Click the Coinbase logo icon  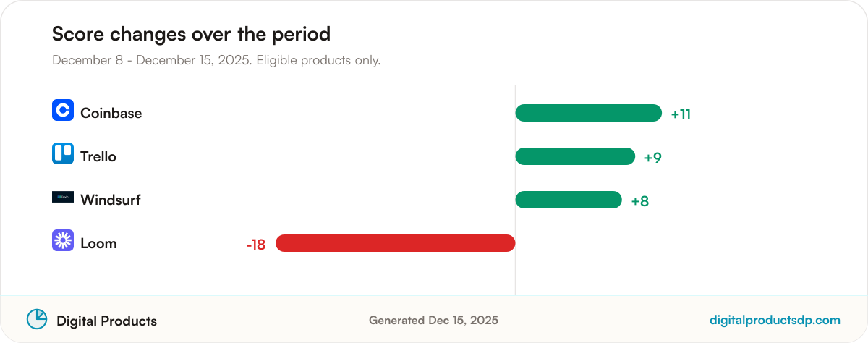(x=63, y=110)
